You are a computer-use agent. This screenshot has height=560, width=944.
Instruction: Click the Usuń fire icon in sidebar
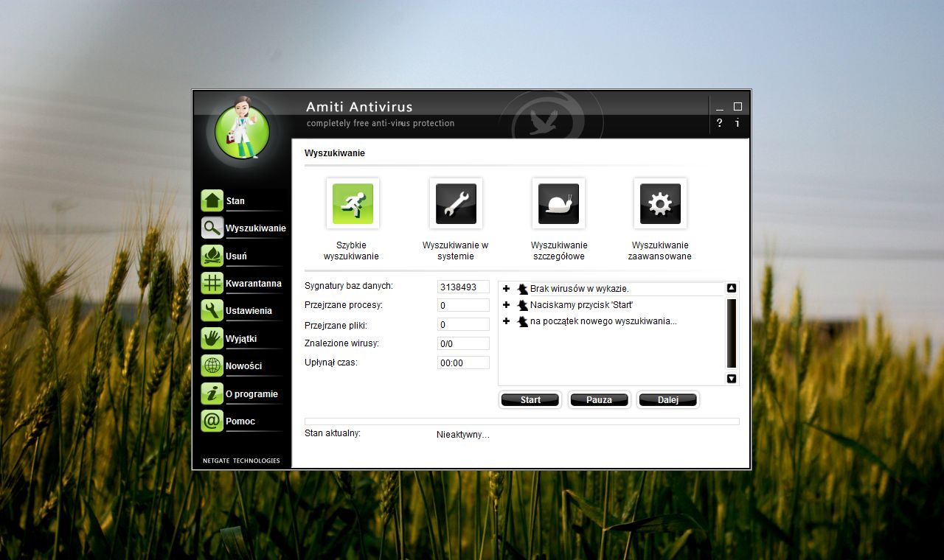212,256
